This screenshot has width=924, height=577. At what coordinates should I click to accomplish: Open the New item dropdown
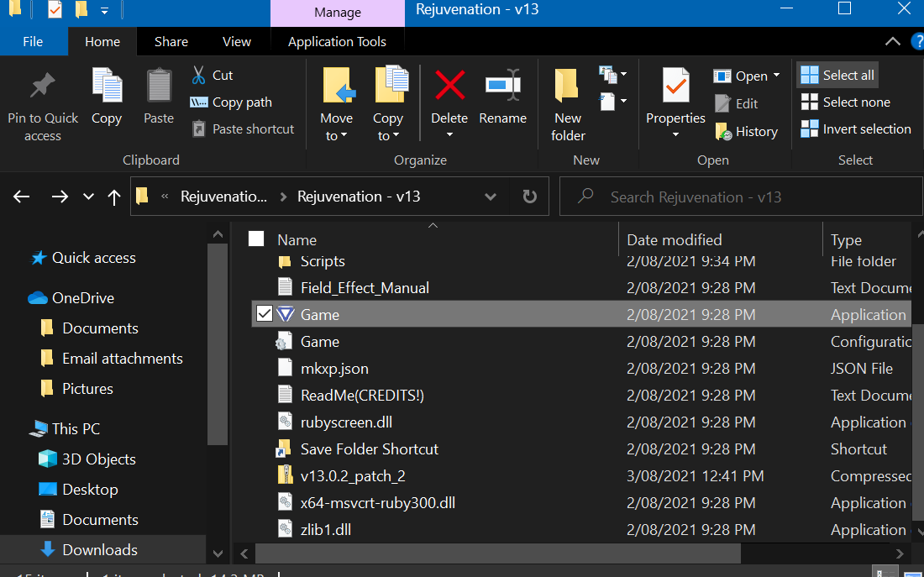(612, 74)
